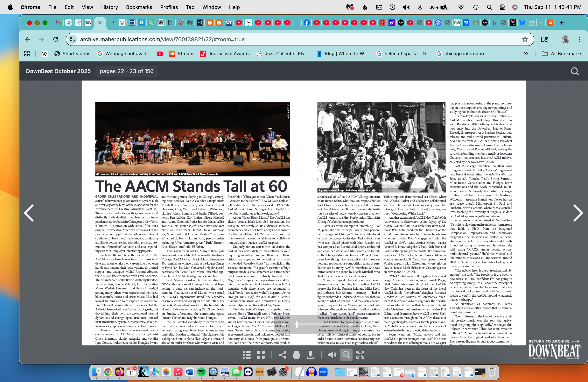Print the magazine pages
This screenshot has width=588, height=382.
(x=296, y=355)
